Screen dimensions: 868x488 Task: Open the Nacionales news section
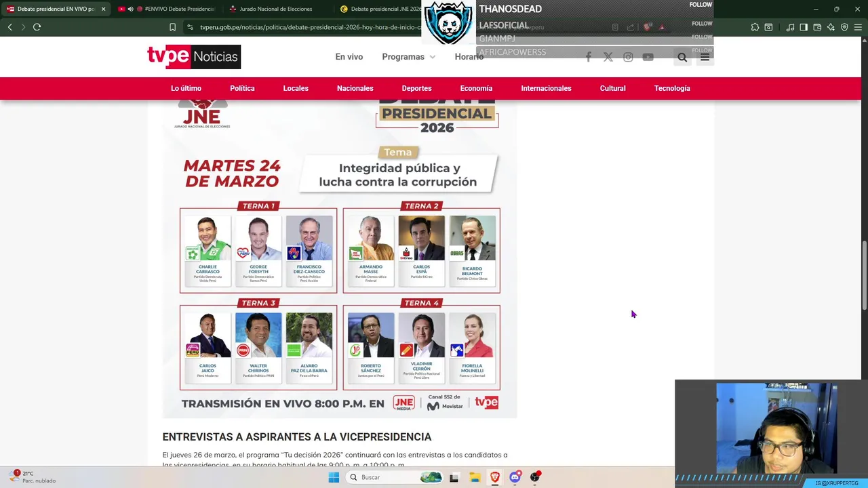pyautogui.click(x=355, y=88)
